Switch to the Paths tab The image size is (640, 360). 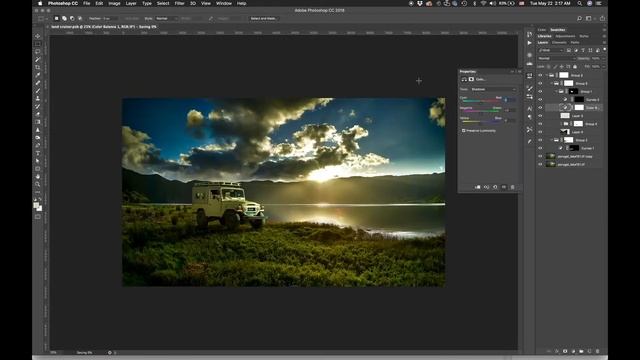[575, 42]
